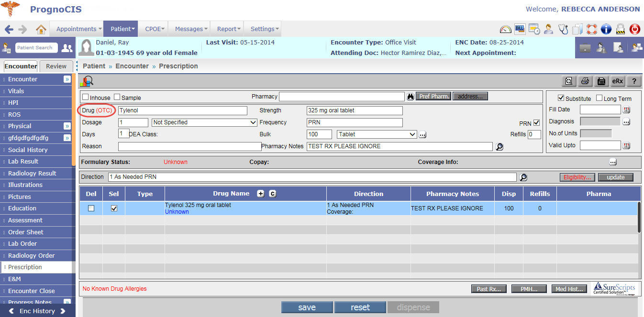The height and width of the screenshot is (317, 644).
Task: Click the Patient Search field
Action: [x=36, y=48]
